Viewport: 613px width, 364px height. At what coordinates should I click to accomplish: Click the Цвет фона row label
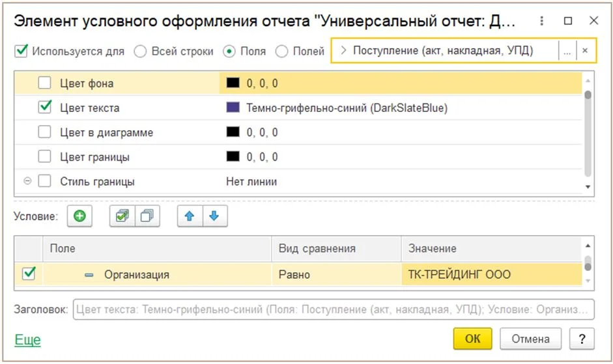point(87,83)
